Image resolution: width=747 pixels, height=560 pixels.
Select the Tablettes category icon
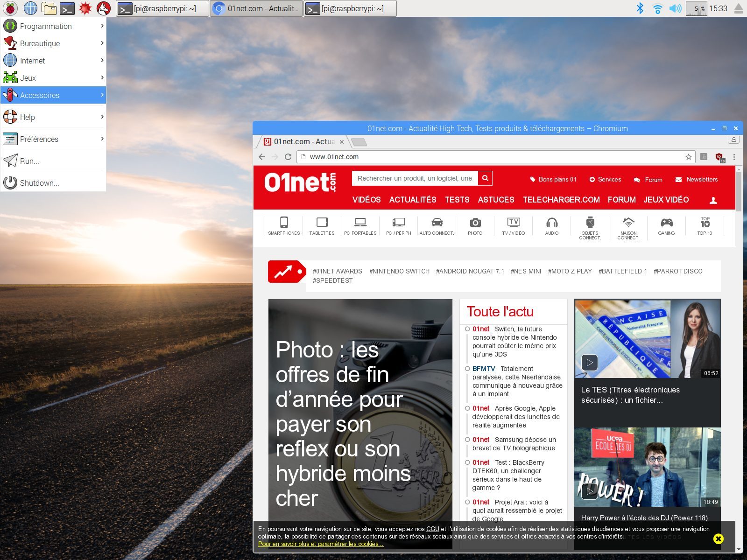click(x=322, y=226)
